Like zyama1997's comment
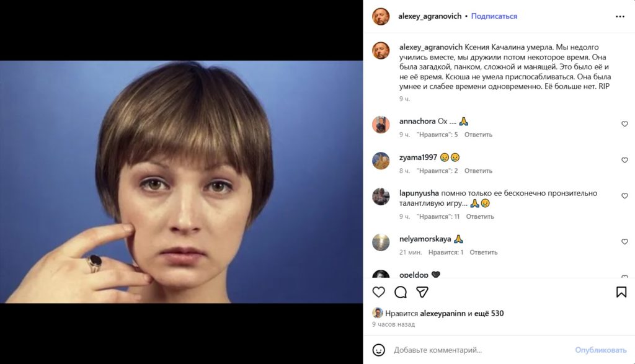 click(x=624, y=159)
